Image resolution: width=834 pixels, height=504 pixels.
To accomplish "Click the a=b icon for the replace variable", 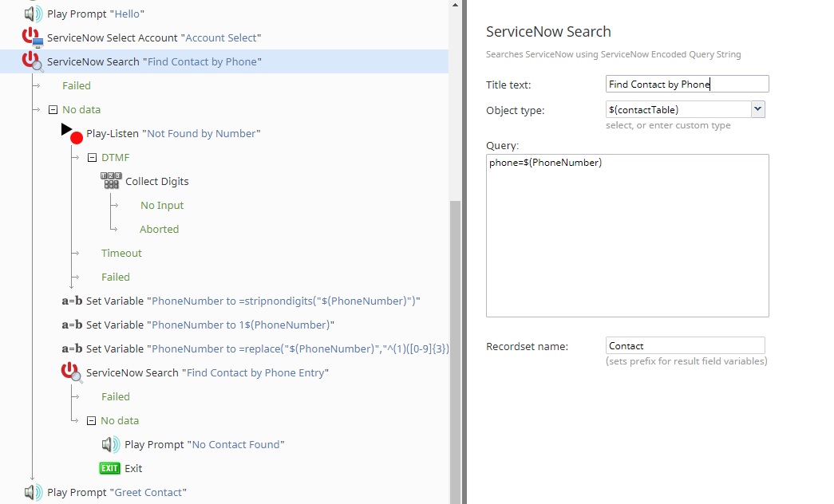I will 72,348.
